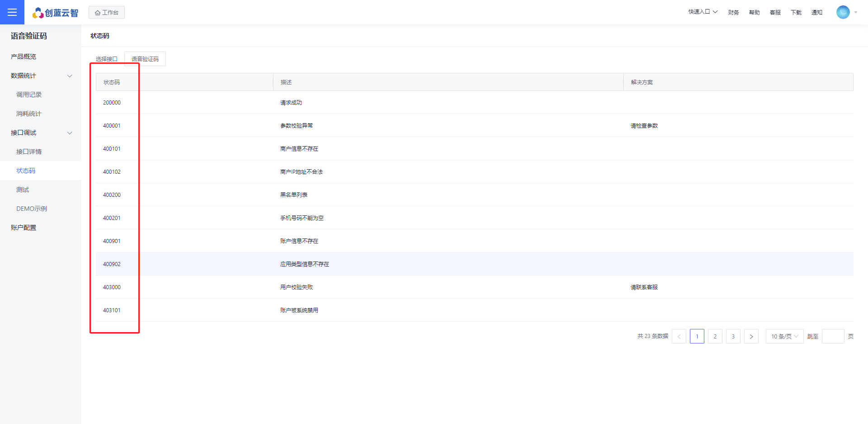Open the user avatar icon
868x424 pixels.
point(843,12)
